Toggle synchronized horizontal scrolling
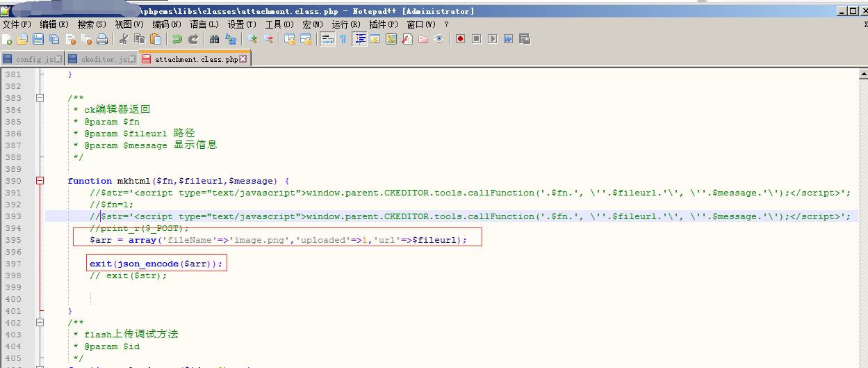Screen dimensions: 868x368 click(x=306, y=39)
